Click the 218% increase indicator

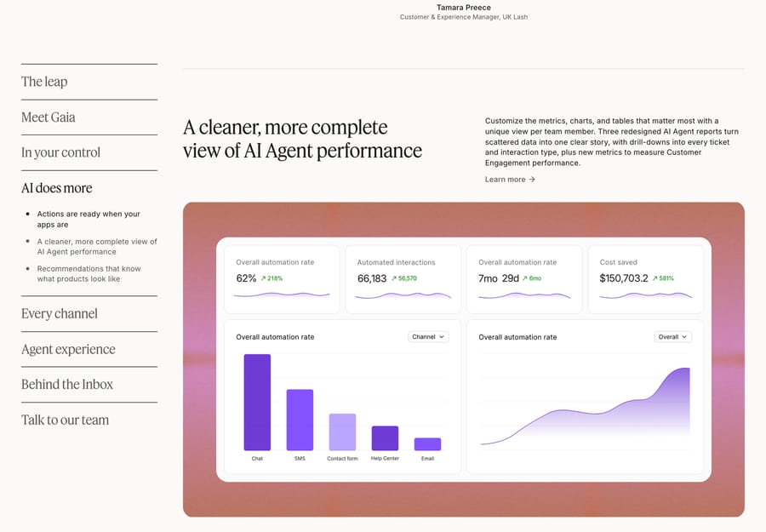point(272,278)
